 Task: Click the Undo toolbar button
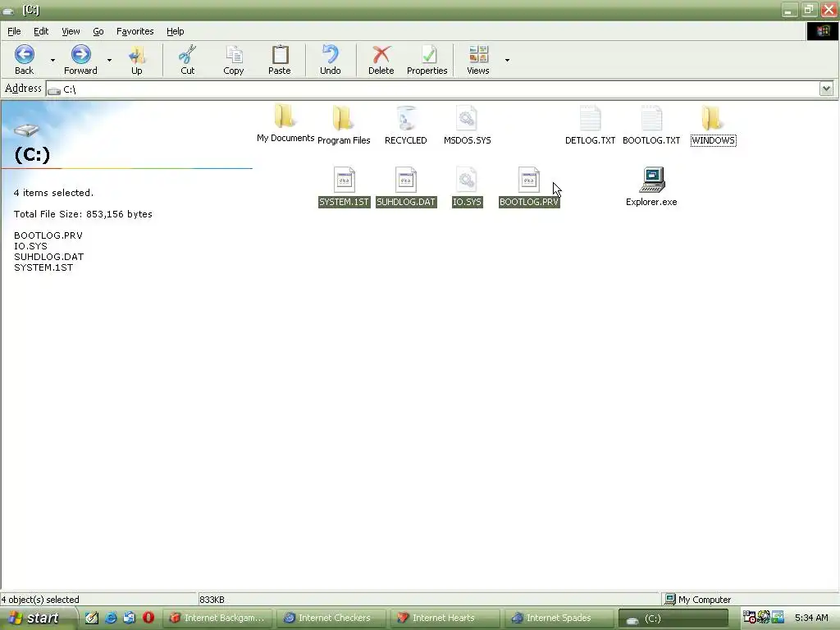tap(330, 60)
